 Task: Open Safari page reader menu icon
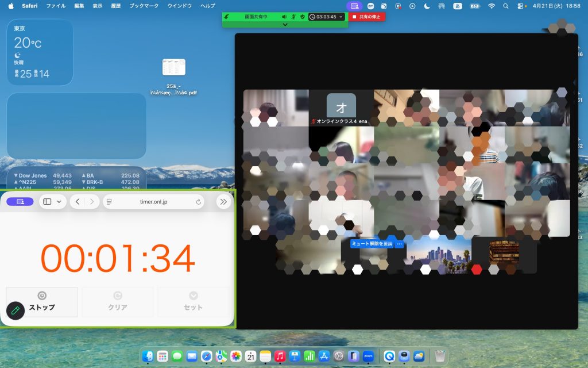point(110,202)
